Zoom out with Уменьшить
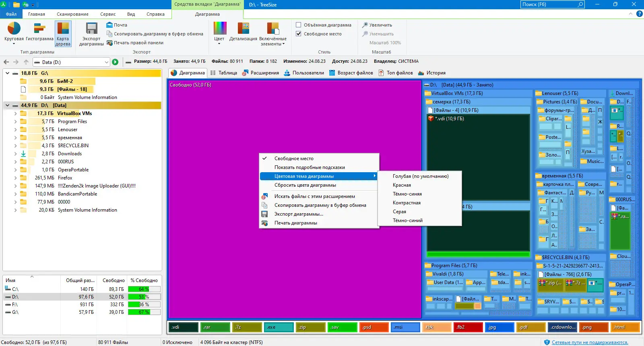 [x=378, y=34]
